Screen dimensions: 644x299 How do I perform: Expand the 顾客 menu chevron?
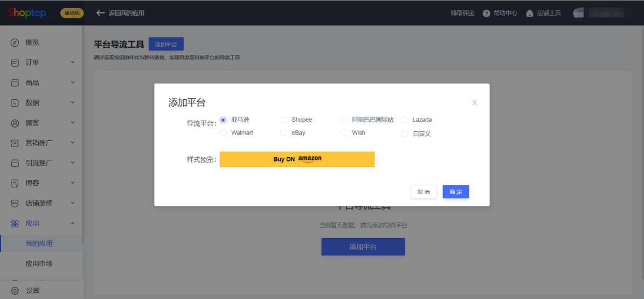73,123
